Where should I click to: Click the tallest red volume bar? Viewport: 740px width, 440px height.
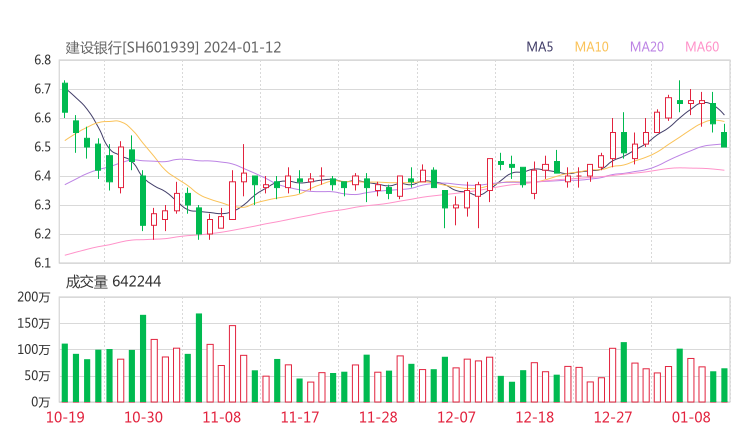(232, 364)
